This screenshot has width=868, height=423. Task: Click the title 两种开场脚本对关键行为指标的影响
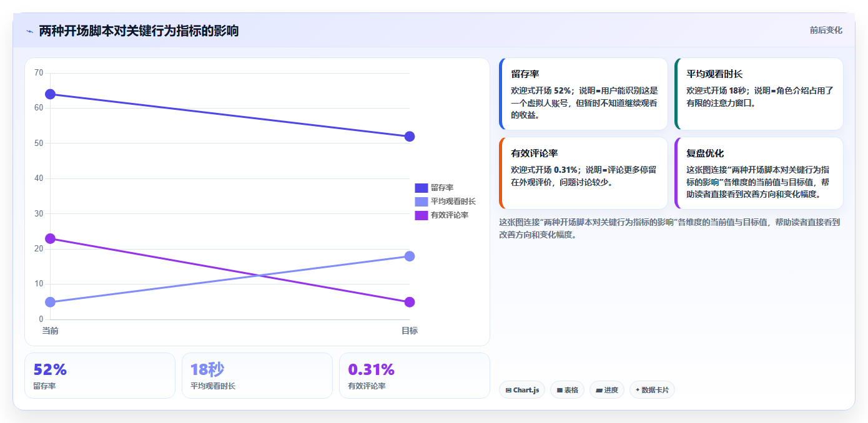(x=139, y=31)
